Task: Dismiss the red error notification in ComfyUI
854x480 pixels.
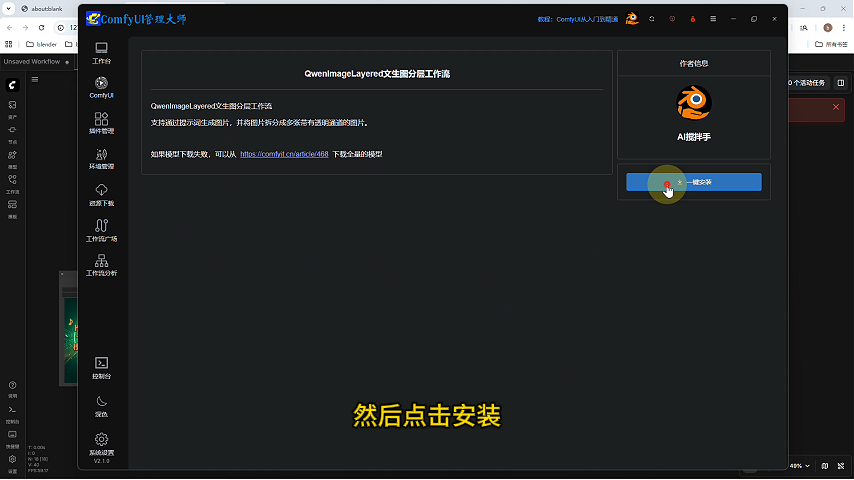Action: coord(836,107)
